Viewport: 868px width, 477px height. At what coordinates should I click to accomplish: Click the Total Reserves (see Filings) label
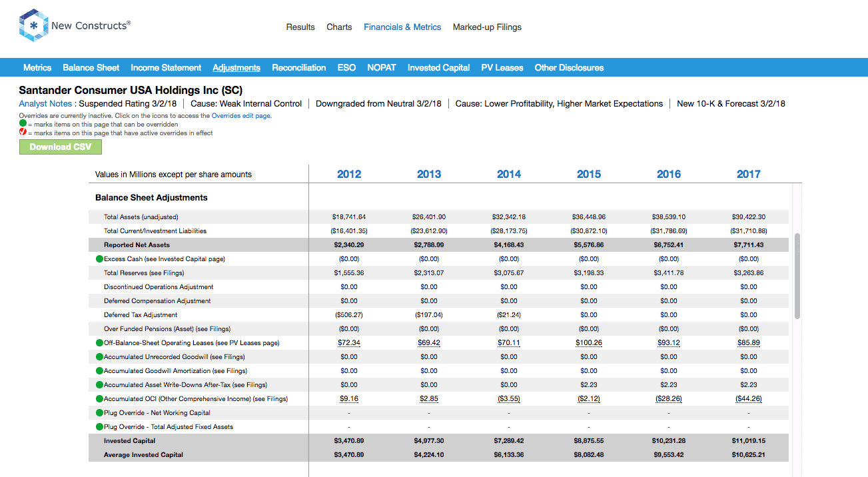[144, 272]
